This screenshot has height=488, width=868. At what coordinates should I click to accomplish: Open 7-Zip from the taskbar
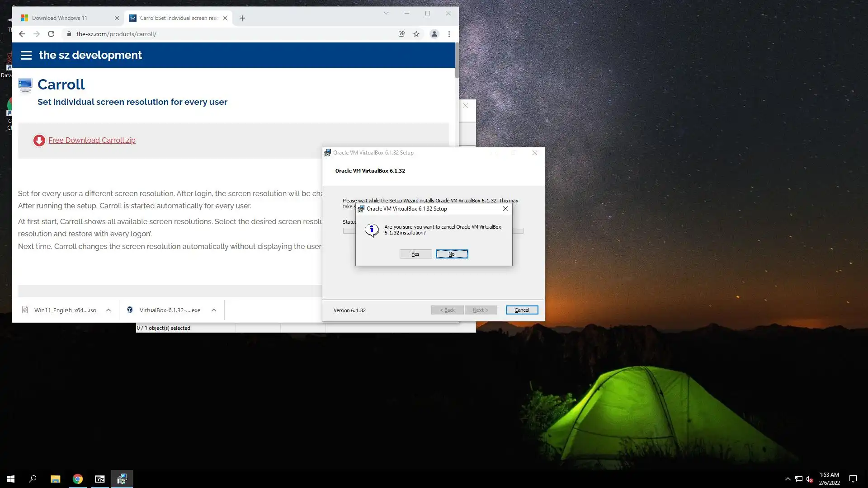[x=100, y=479]
